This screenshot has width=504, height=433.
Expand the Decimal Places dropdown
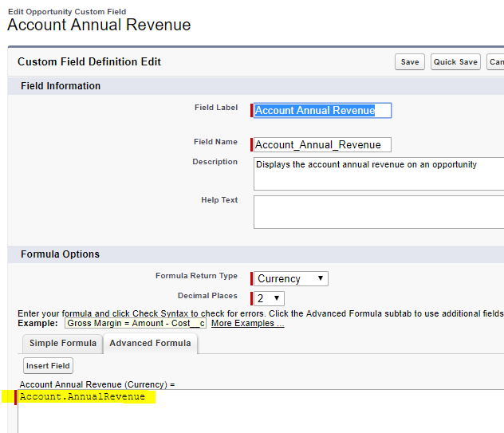click(x=269, y=298)
